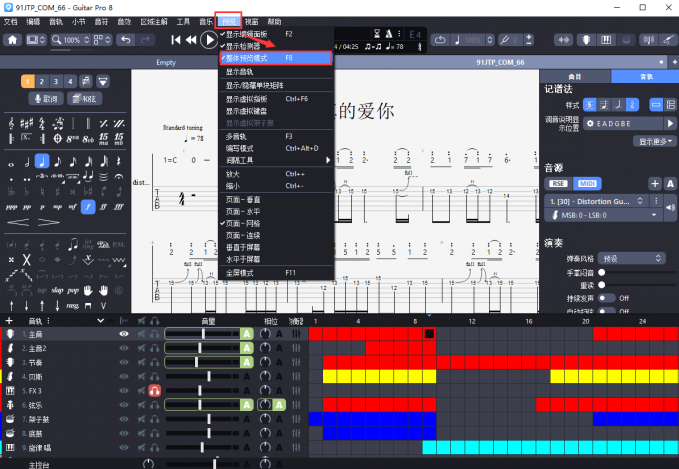Select the fortissimo (ff) dynamic in the palette
The height and width of the screenshot is (469, 679).
point(103,206)
